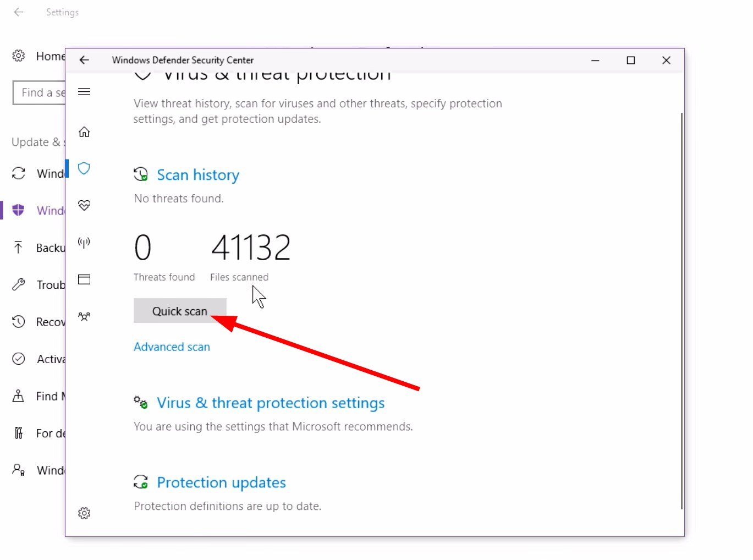753x560 pixels.
Task: Close the Windows Defender Security Center window
Action: 666,60
